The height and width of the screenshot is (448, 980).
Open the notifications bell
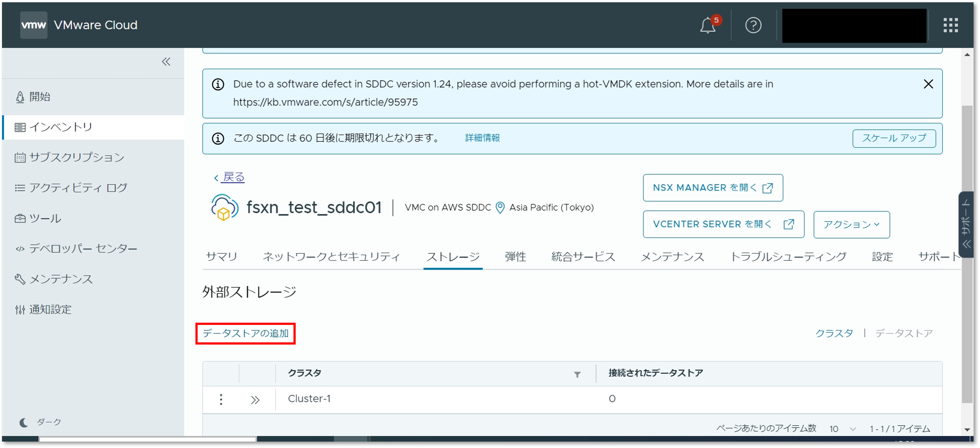click(x=708, y=25)
